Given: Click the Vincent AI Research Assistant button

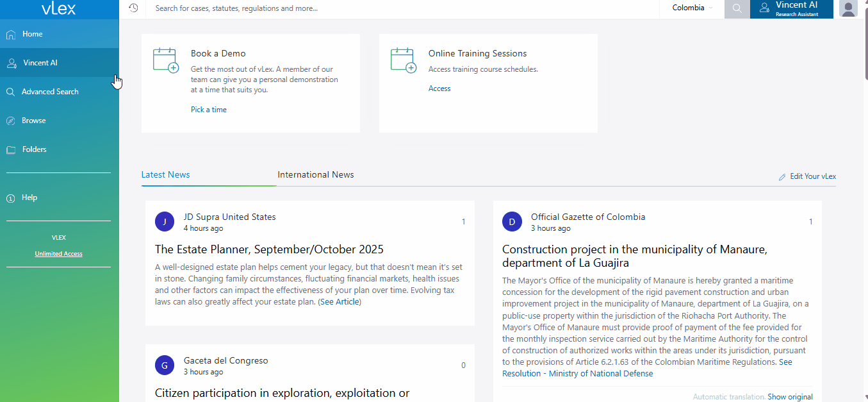Looking at the screenshot, I should (791, 9).
